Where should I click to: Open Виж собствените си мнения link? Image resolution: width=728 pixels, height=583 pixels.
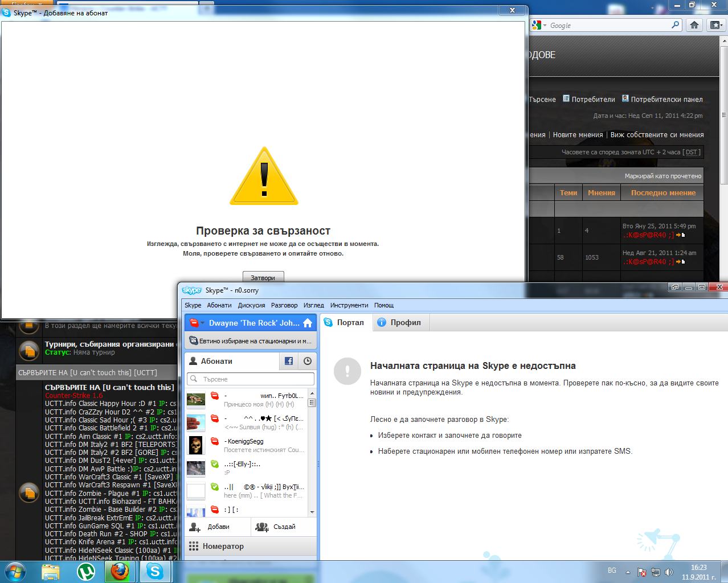[x=657, y=135]
